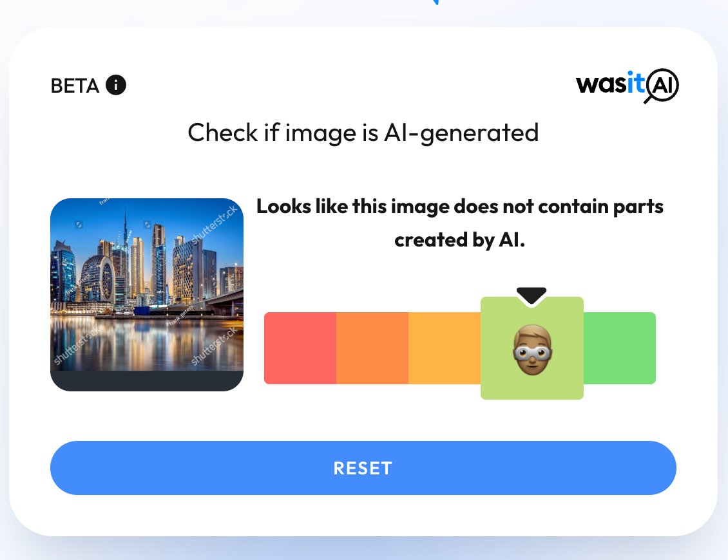Click the right small watermark icon in the thumbnail sky

147,225
